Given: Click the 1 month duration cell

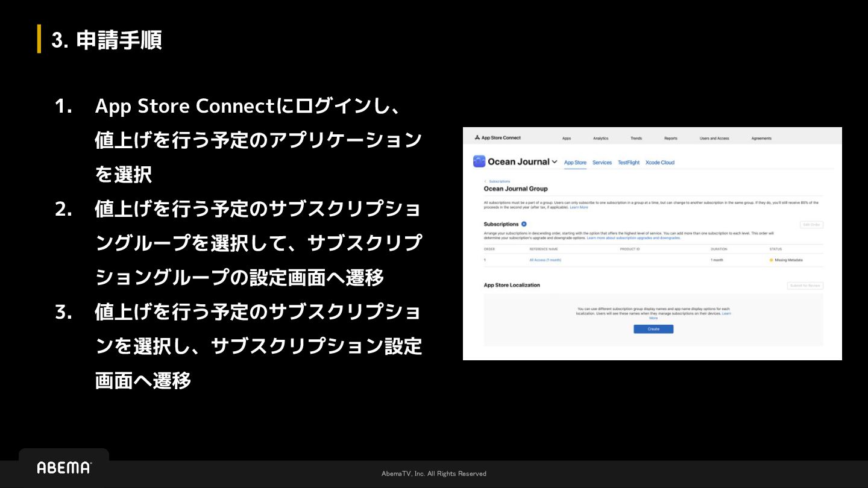Looking at the screenshot, I should click(x=717, y=260).
